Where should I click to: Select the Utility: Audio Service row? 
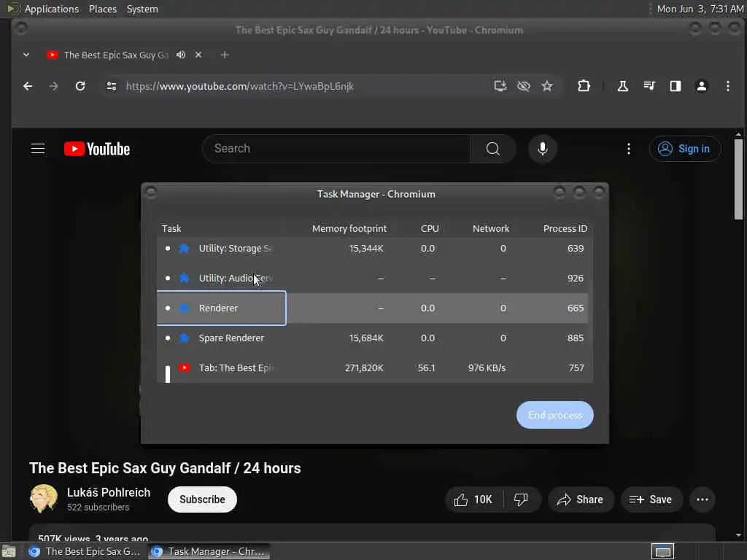(x=372, y=278)
